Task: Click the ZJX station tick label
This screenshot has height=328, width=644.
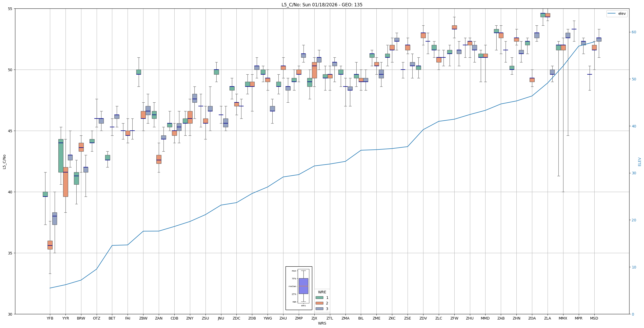Action: pos(314,318)
